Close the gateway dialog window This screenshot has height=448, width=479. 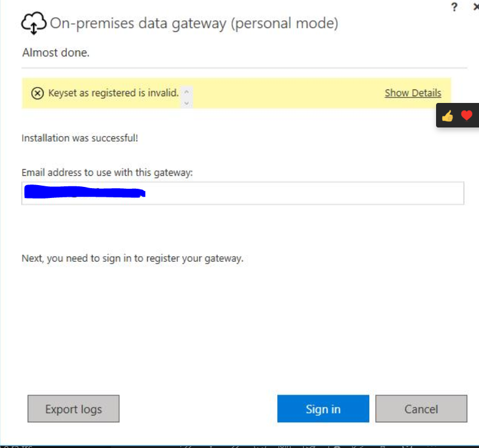475,7
